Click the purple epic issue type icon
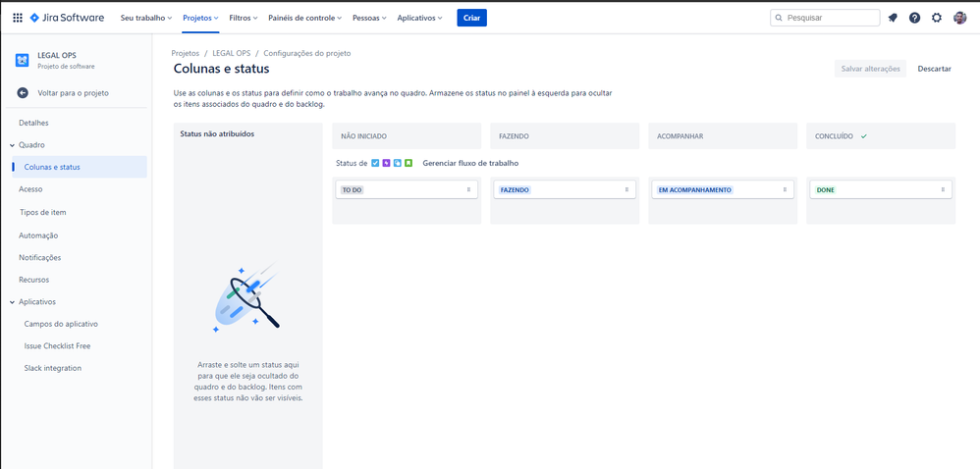 [386, 164]
